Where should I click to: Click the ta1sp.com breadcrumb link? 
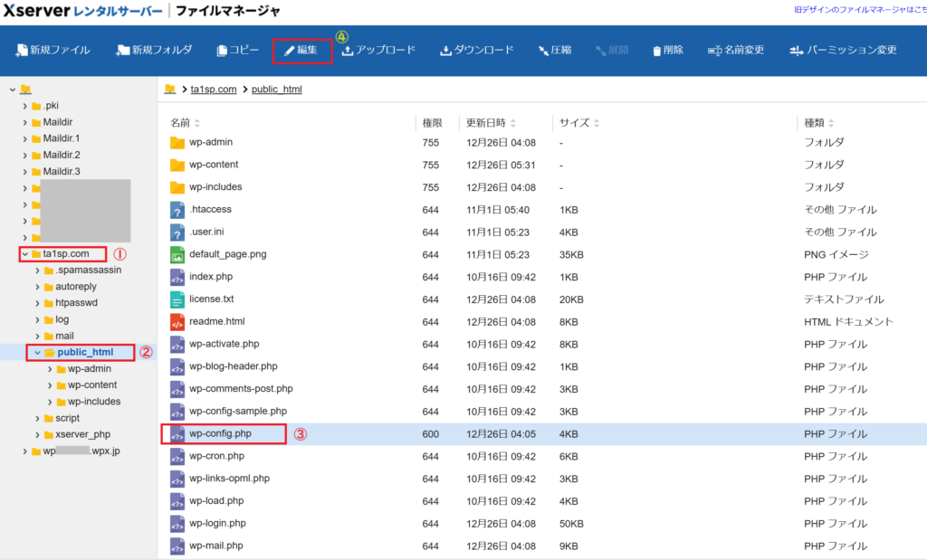coord(214,90)
